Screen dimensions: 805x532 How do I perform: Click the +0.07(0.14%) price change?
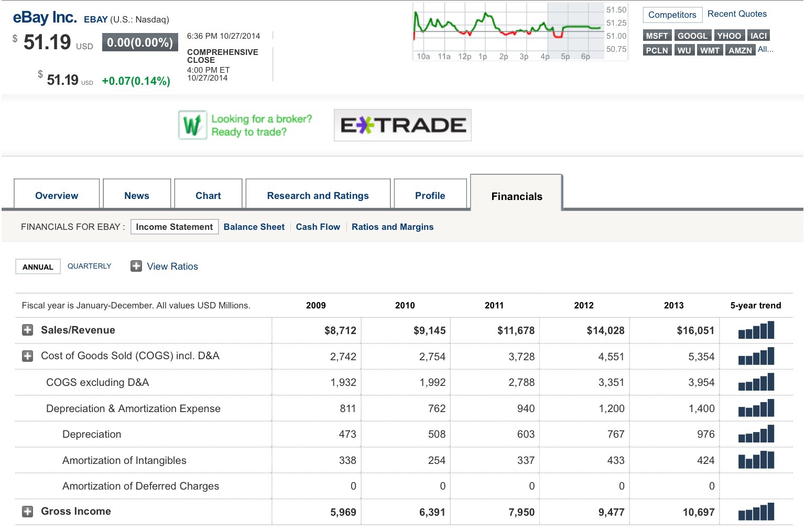pyautogui.click(x=136, y=81)
